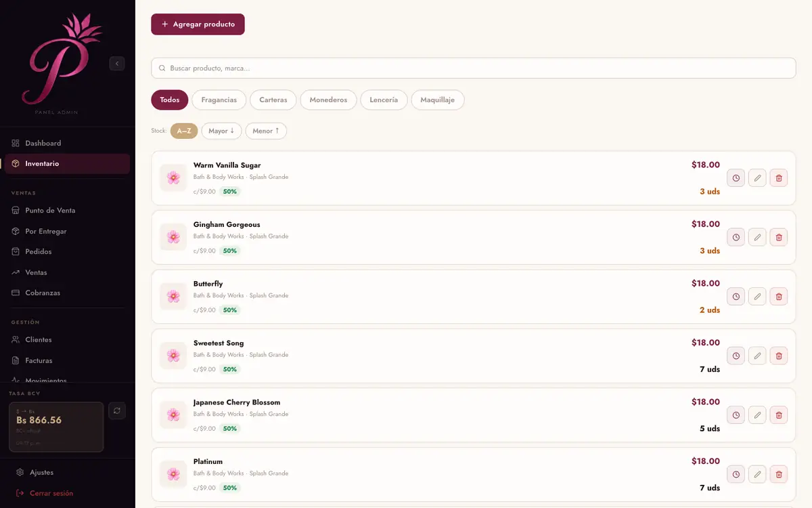Click the 3 uds stock on Warm Vanilla Sugar
This screenshot has height=508, width=812.
pyautogui.click(x=710, y=192)
